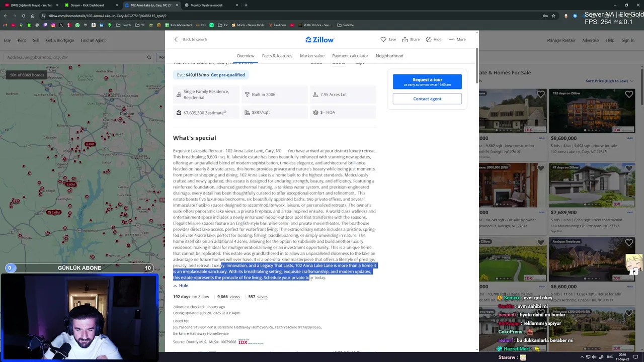644x362 pixels.
Task: Open the $8,600,000 house photo thumbnail
Action: click(592, 111)
